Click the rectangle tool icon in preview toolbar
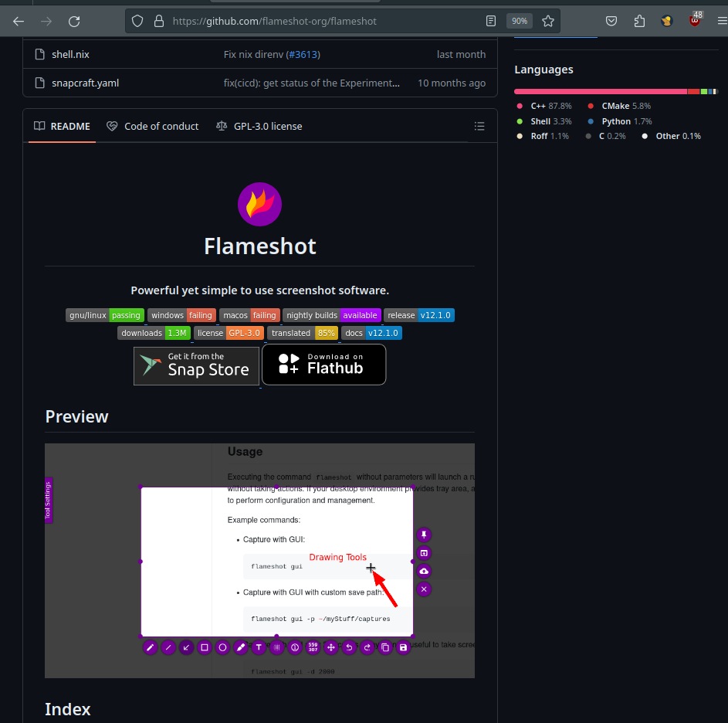Screen dimensions: 728x723 pos(205,647)
